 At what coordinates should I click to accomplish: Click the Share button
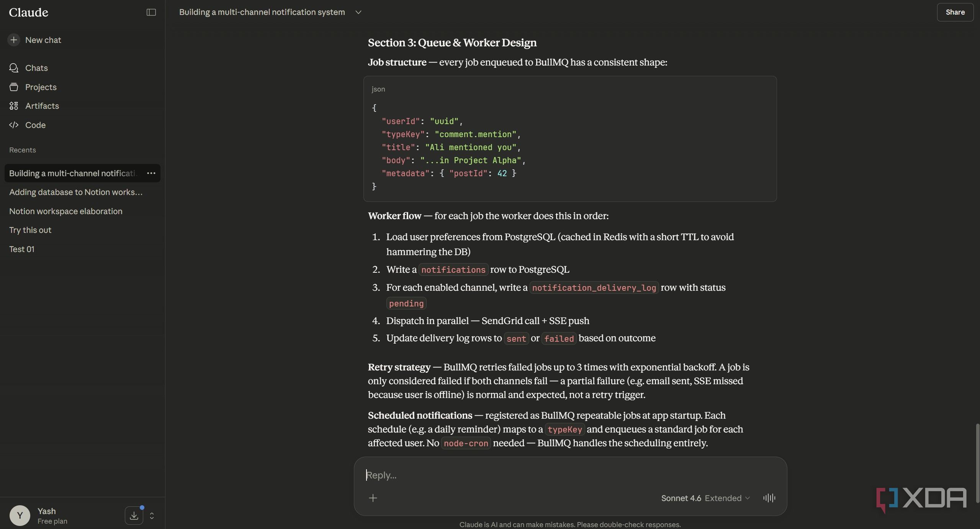[x=955, y=12]
